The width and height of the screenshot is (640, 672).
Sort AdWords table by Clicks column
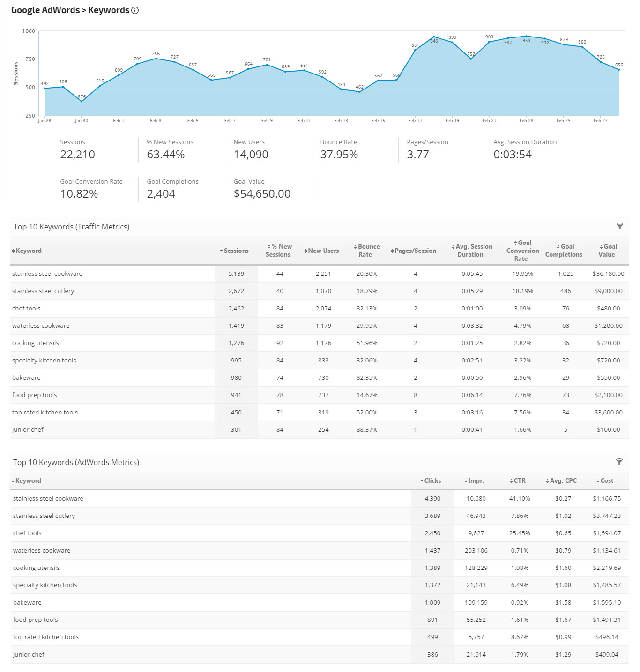pyautogui.click(x=432, y=481)
